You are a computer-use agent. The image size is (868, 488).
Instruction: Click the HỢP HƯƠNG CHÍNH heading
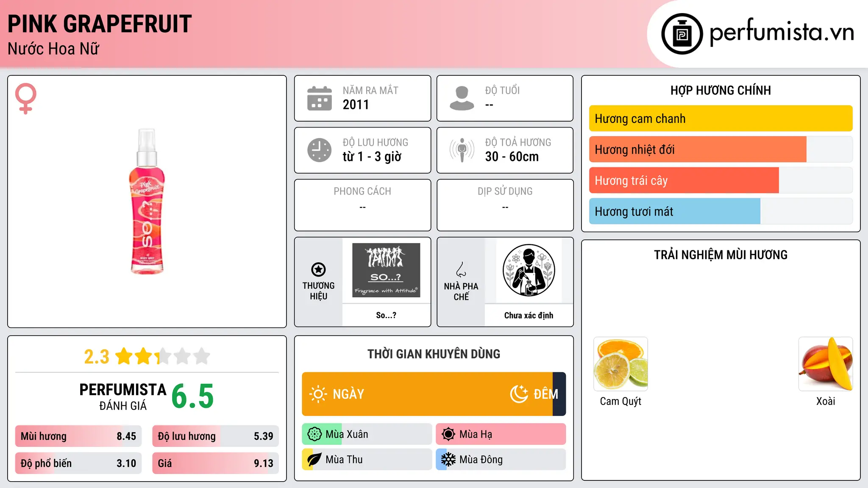(721, 90)
